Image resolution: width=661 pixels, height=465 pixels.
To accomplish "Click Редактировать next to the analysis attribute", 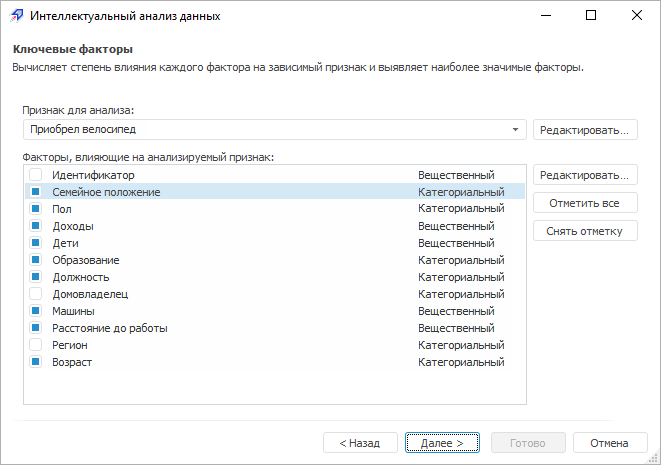I will coord(585,130).
